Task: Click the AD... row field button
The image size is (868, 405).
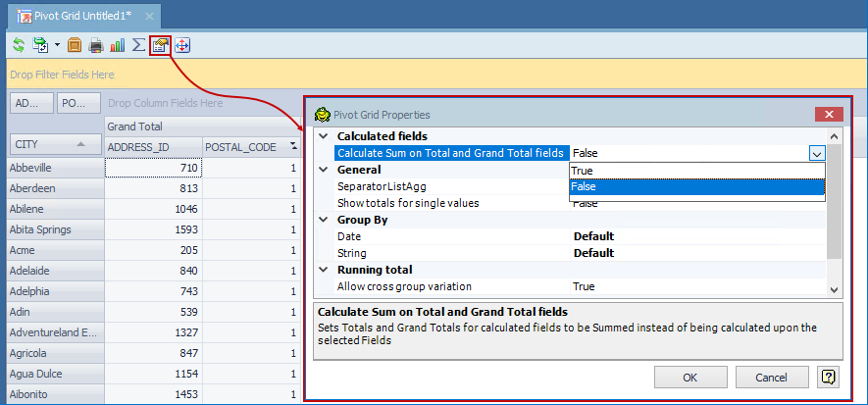Action: coord(32,103)
